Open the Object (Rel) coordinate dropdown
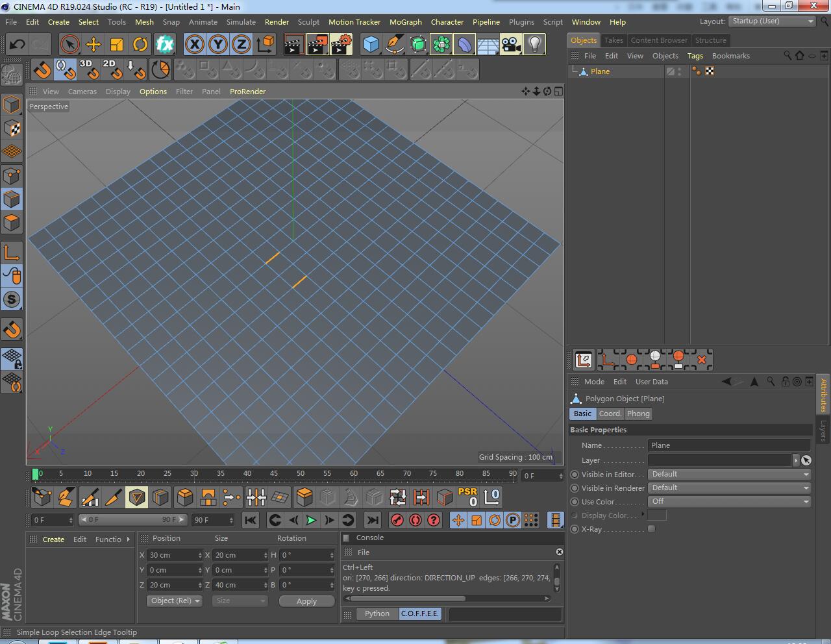Viewport: 831px width, 644px height. tap(173, 601)
